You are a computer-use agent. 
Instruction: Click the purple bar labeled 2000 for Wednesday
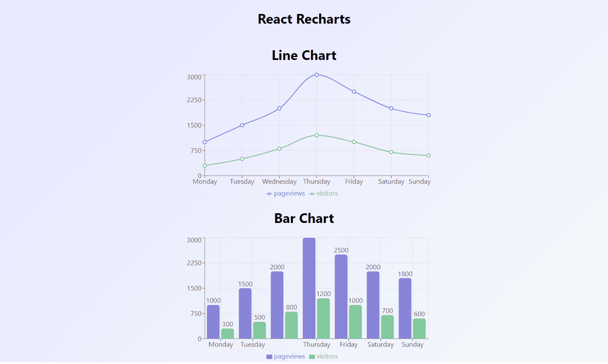tap(277, 305)
